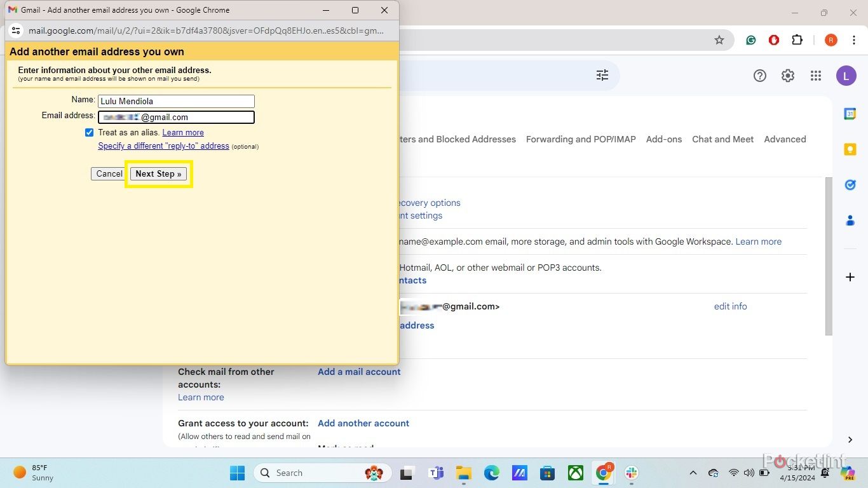Screen dimensions: 868x488
Task: Switch to Add-ons settings tab
Action: (664, 139)
